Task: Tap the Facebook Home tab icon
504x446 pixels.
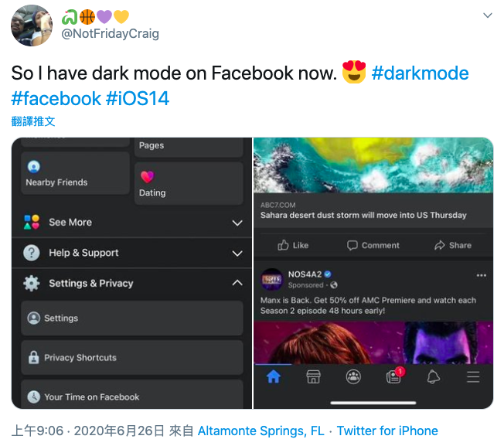Action: pos(274,376)
